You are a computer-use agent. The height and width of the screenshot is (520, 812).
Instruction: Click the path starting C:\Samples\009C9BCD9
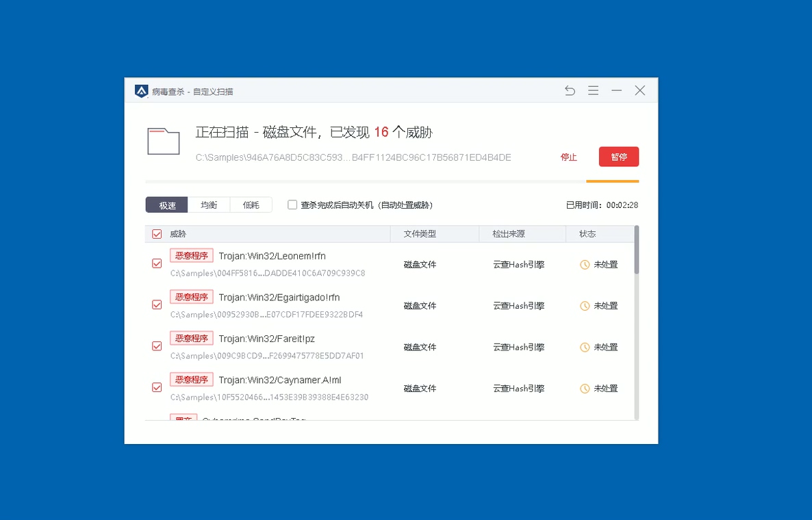click(267, 356)
